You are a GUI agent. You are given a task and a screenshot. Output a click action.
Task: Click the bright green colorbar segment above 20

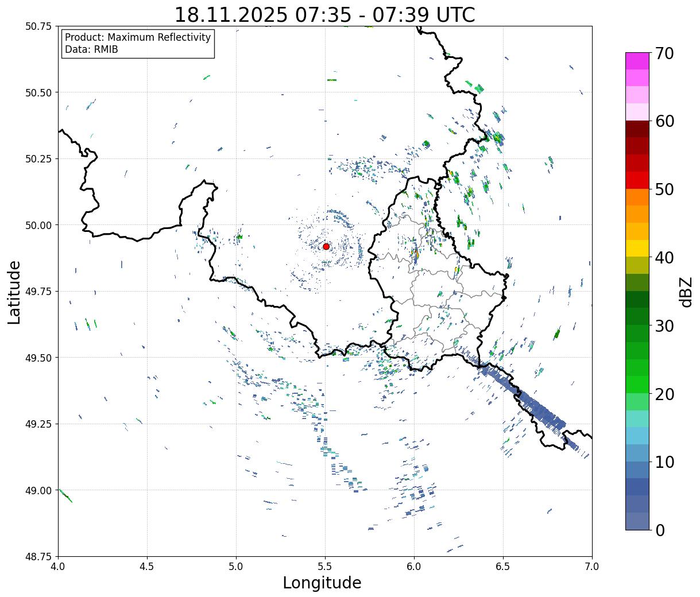click(637, 384)
